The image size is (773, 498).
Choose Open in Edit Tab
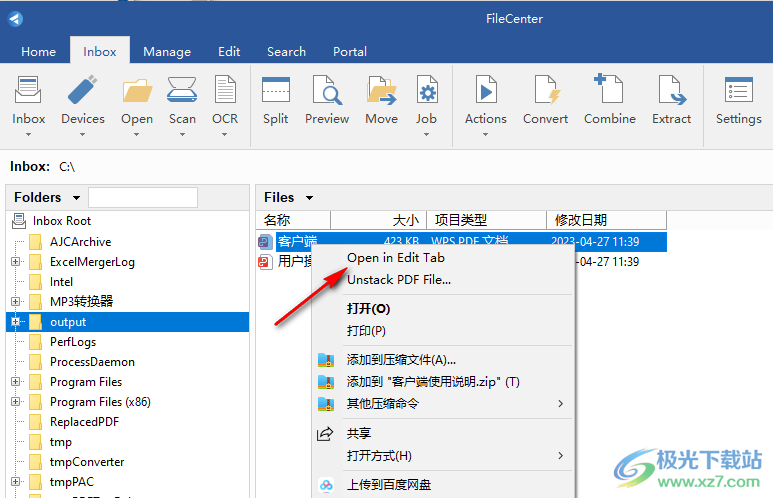[x=396, y=258]
